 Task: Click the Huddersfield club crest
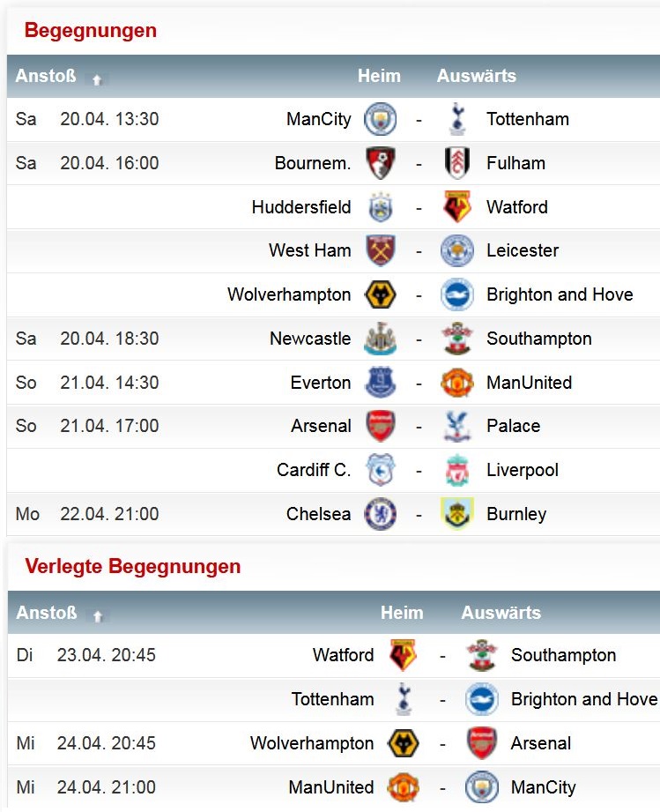tap(380, 207)
